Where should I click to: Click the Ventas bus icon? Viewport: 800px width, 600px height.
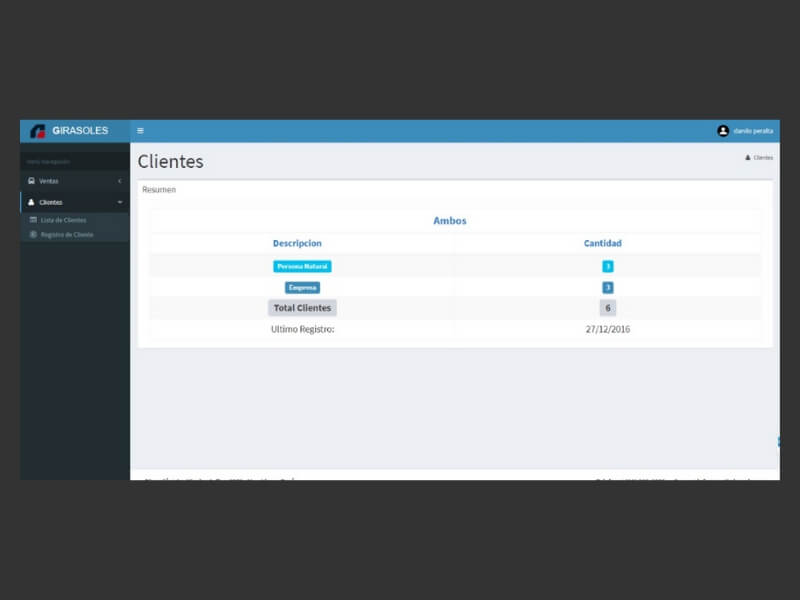pos(32,181)
